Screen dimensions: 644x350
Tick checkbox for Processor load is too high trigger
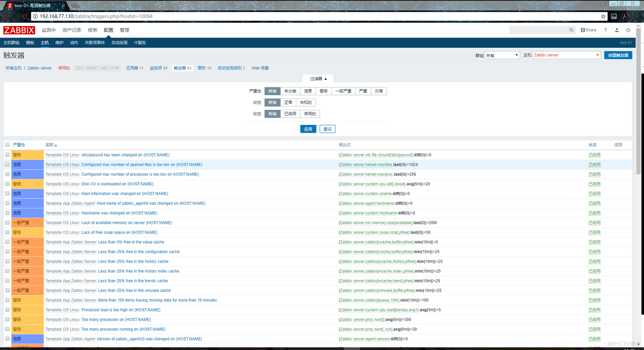(8, 310)
